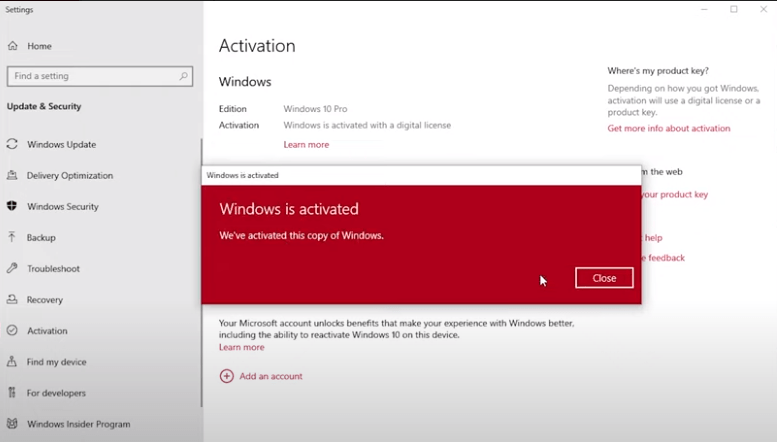Click the Troubleshoot wrench icon

tap(12, 268)
